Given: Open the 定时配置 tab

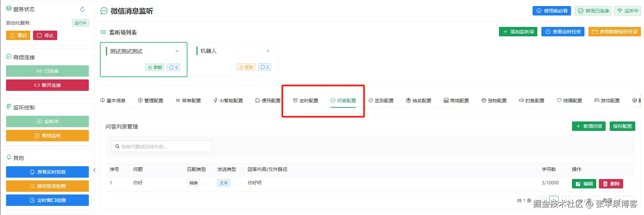Looking at the screenshot, I should 306,101.
